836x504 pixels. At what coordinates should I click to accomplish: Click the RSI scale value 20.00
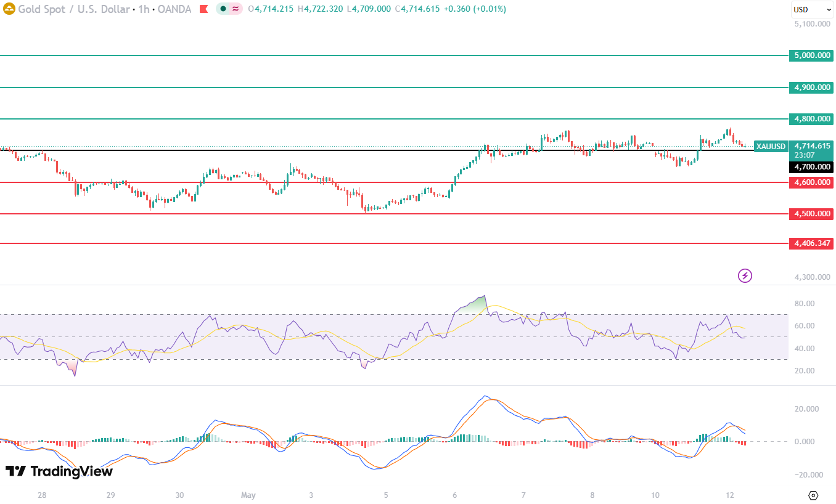coord(805,371)
